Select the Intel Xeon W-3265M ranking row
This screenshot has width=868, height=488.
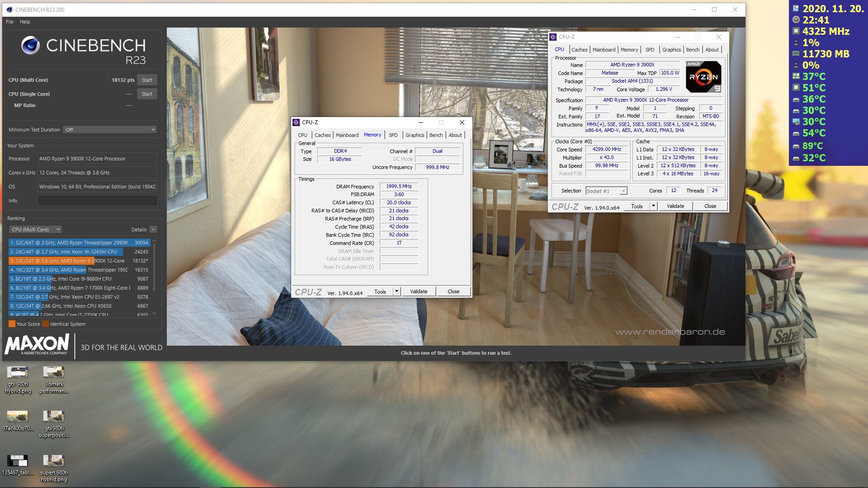[79, 252]
